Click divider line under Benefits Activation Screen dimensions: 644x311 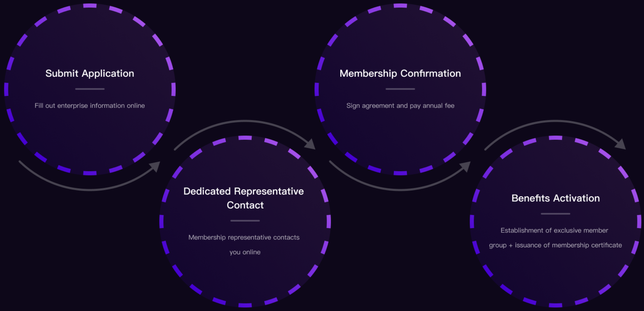coord(555,214)
